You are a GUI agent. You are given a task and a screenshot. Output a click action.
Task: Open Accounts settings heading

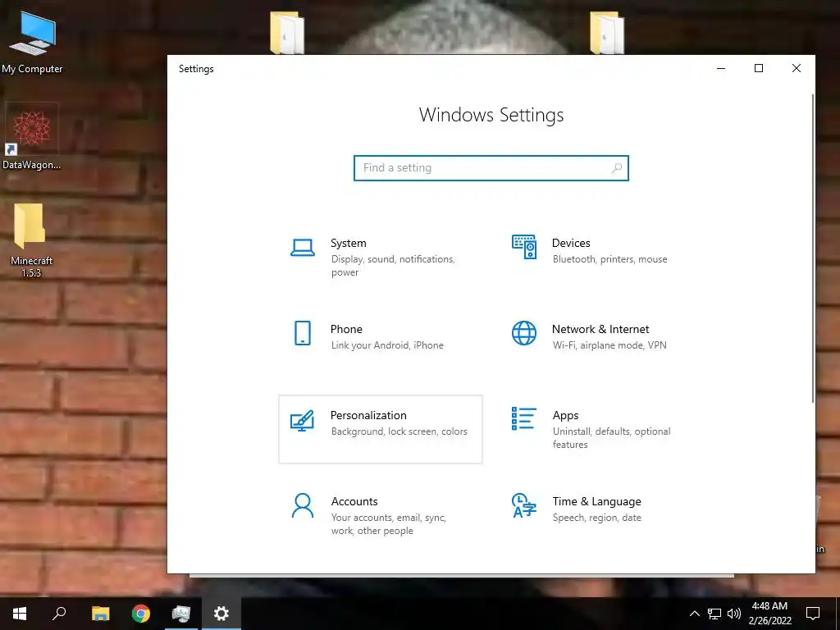point(354,501)
